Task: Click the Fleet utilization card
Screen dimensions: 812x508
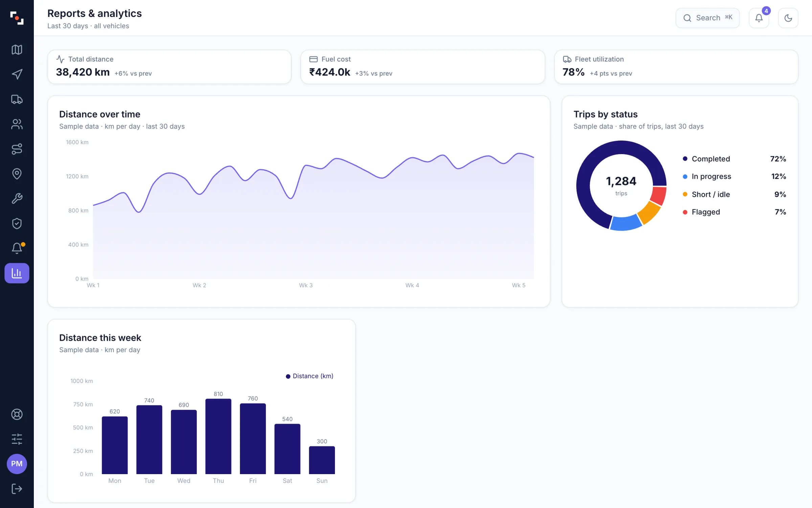Action: click(x=676, y=67)
